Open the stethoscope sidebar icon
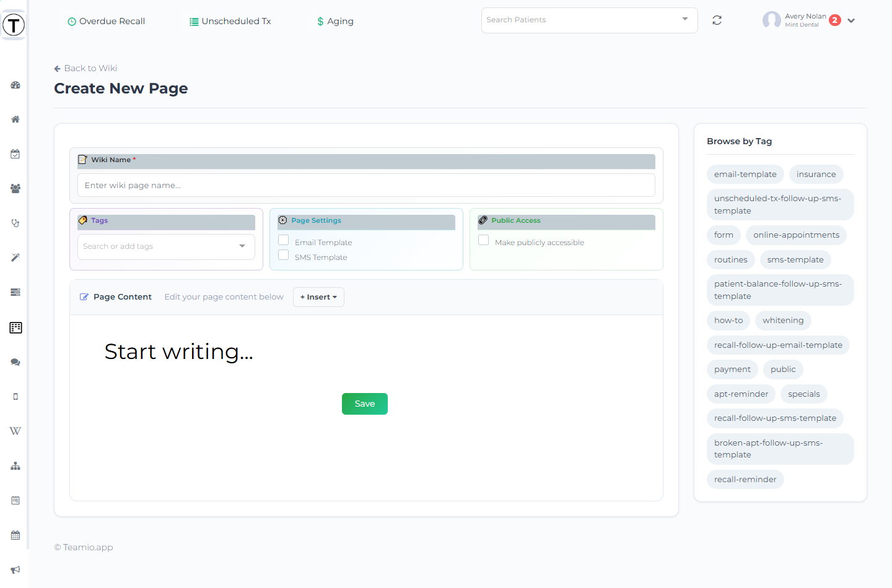The width and height of the screenshot is (892, 588). coord(15,223)
